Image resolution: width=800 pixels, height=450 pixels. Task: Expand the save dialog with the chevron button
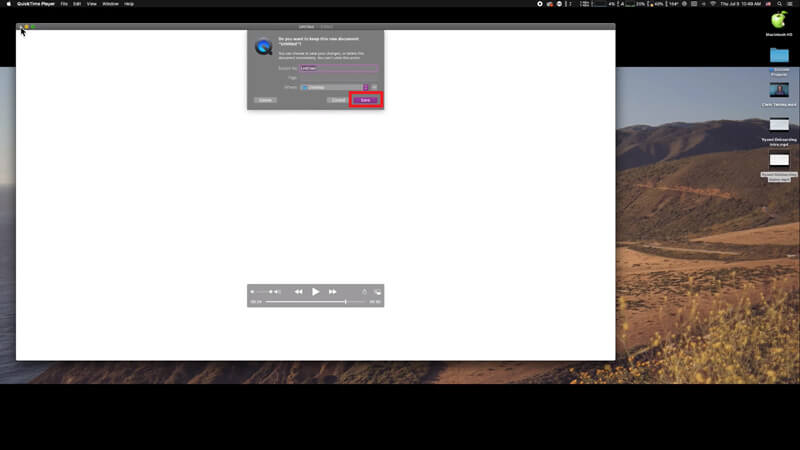pyautogui.click(x=375, y=87)
